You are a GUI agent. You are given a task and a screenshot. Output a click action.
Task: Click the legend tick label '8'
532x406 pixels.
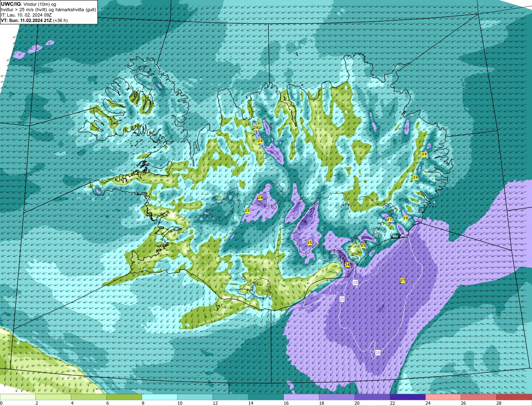142,403
